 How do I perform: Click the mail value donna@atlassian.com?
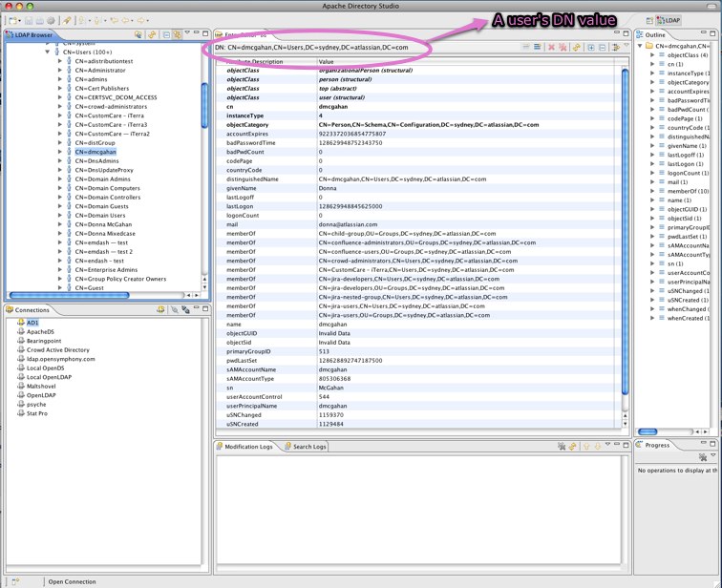[349, 222]
